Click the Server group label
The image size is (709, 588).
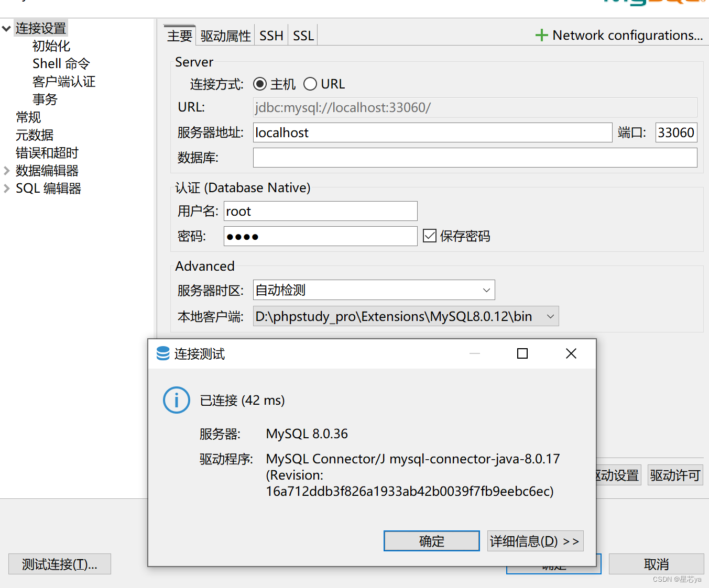point(194,62)
